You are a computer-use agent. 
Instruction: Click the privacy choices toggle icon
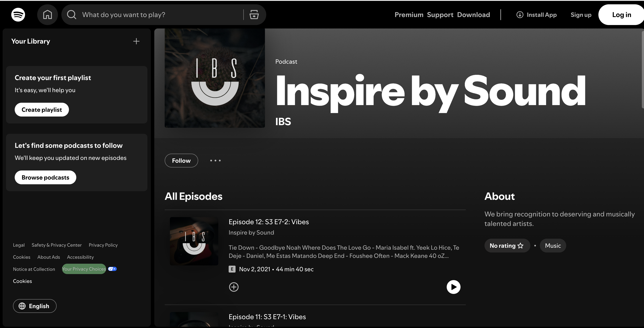click(112, 269)
